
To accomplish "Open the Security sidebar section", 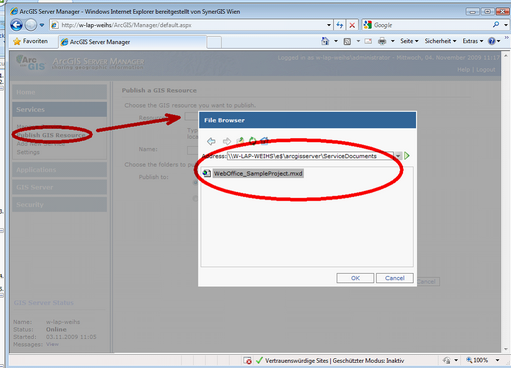I will pos(60,204).
